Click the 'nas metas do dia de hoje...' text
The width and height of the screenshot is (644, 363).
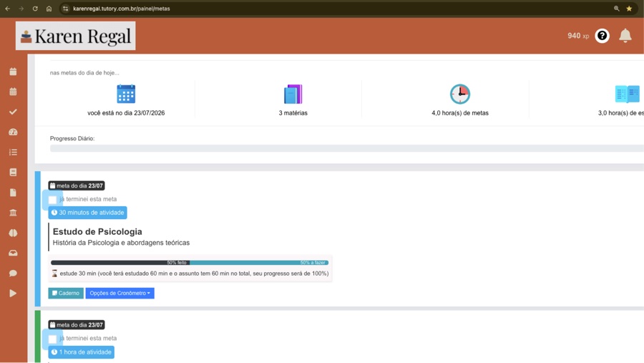tap(84, 73)
